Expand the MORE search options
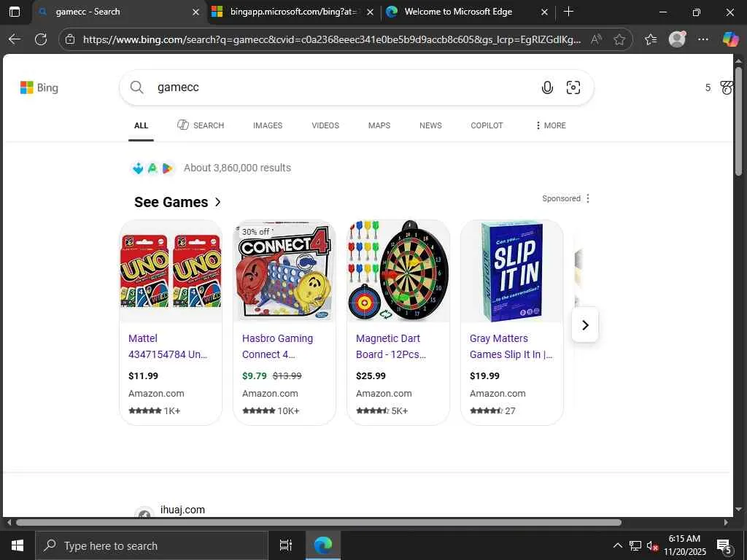Image resolution: width=747 pixels, height=560 pixels. pyautogui.click(x=551, y=125)
